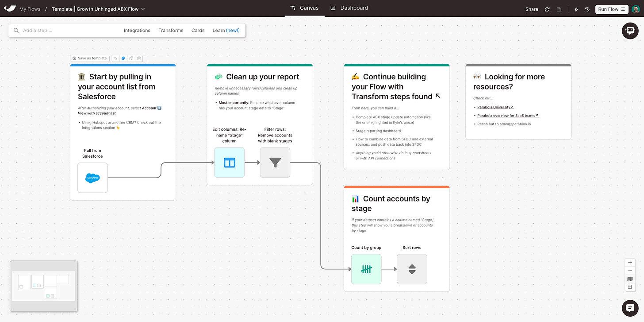Screen dimensions: 644x322
Task: Click the lightning bolt icon in the header
Action: coord(576,9)
